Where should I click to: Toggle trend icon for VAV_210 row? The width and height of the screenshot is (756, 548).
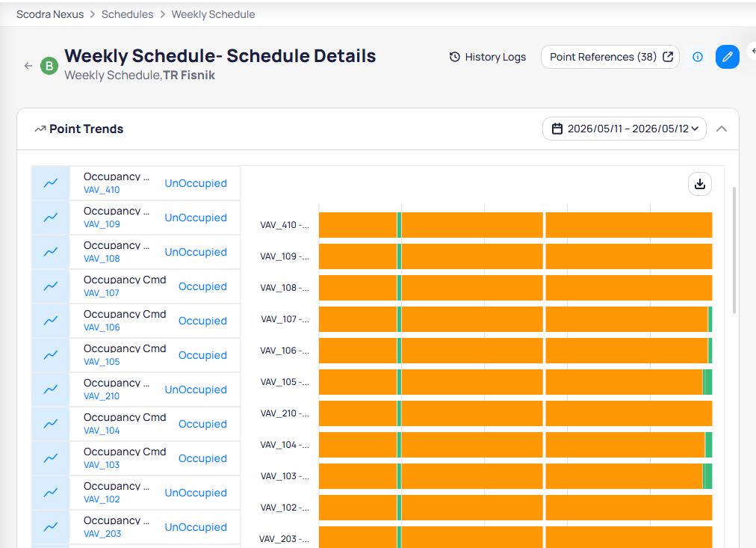coord(51,390)
